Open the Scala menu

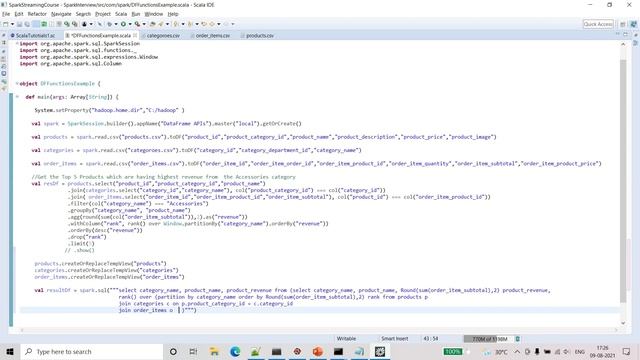pos(121,14)
